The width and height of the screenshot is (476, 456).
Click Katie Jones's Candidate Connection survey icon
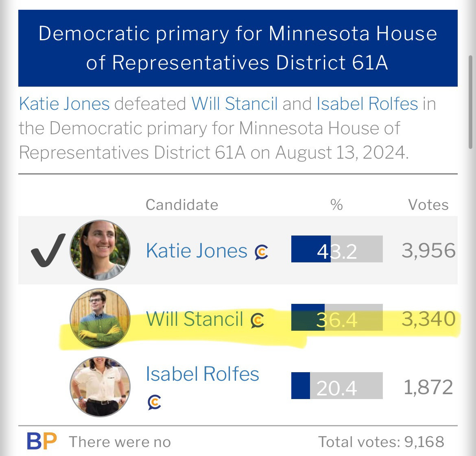pos(262,252)
